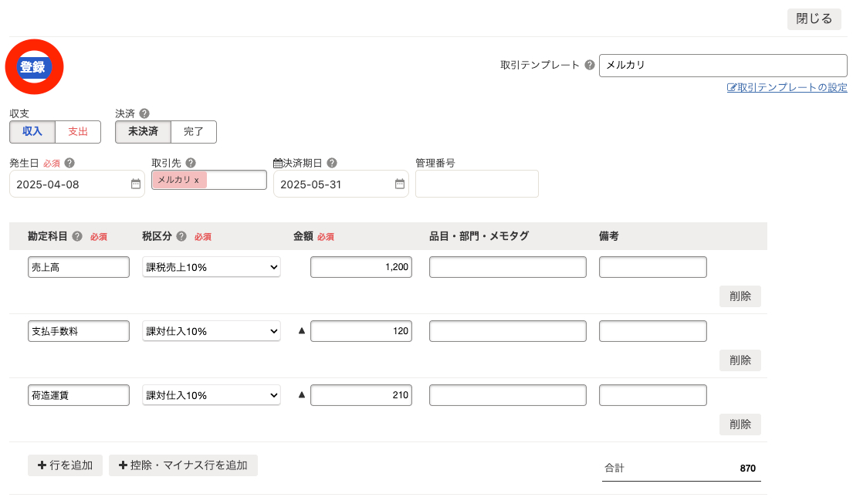Click the ▲ icon beside the 支払手数料 amount
The image size is (853, 504).
click(300, 330)
